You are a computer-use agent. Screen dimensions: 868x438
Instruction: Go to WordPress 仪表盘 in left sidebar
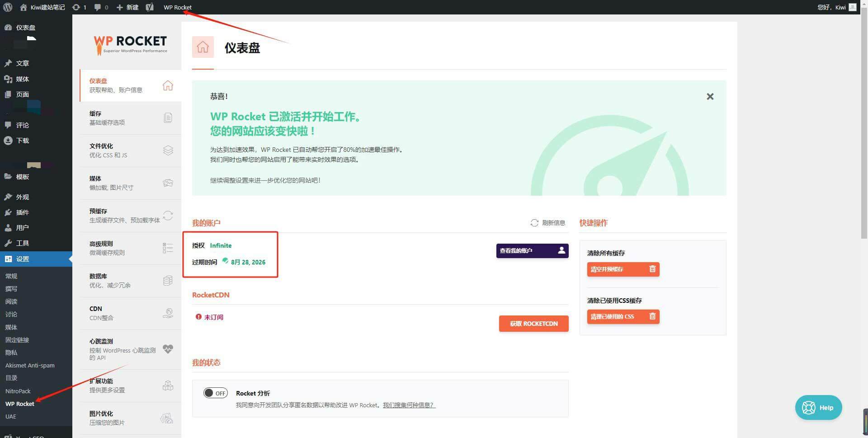click(36, 27)
